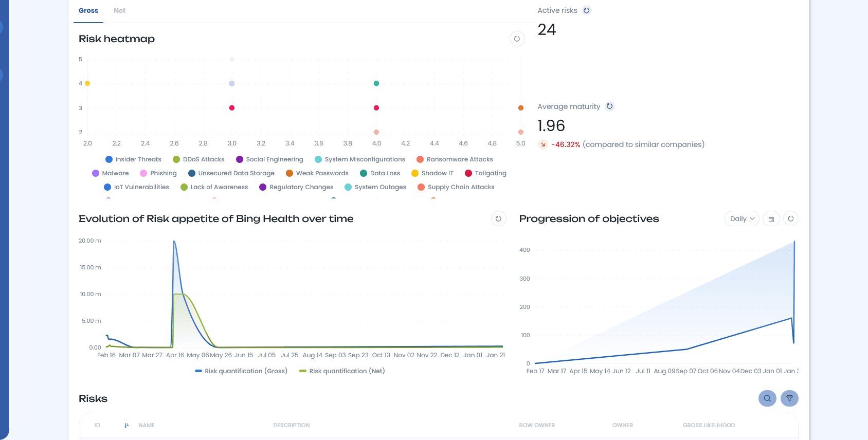868x440 pixels.
Task: Switch to the Net tab
Action: tap(119, 11)
